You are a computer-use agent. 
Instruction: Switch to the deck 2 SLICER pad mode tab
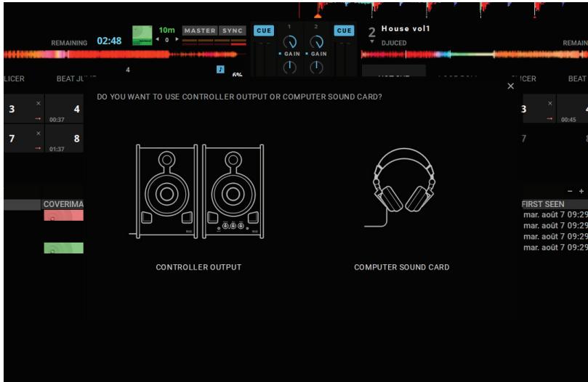(524, 78)
